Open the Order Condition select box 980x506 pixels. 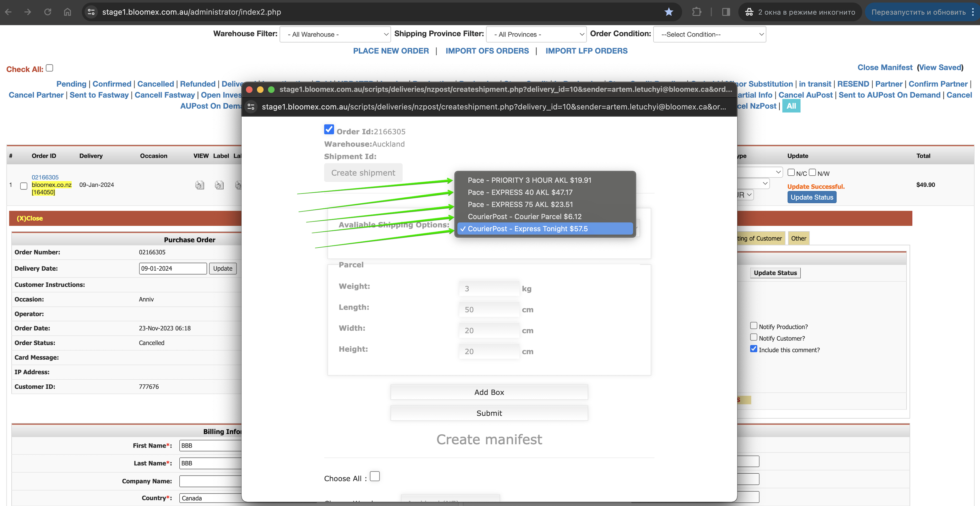coord(710,34)
